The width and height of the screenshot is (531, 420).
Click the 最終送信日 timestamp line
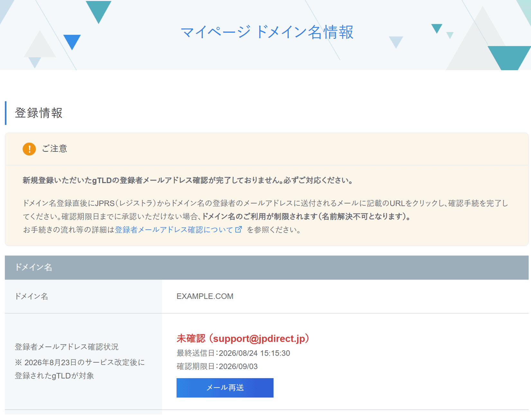tap(233, 353)
